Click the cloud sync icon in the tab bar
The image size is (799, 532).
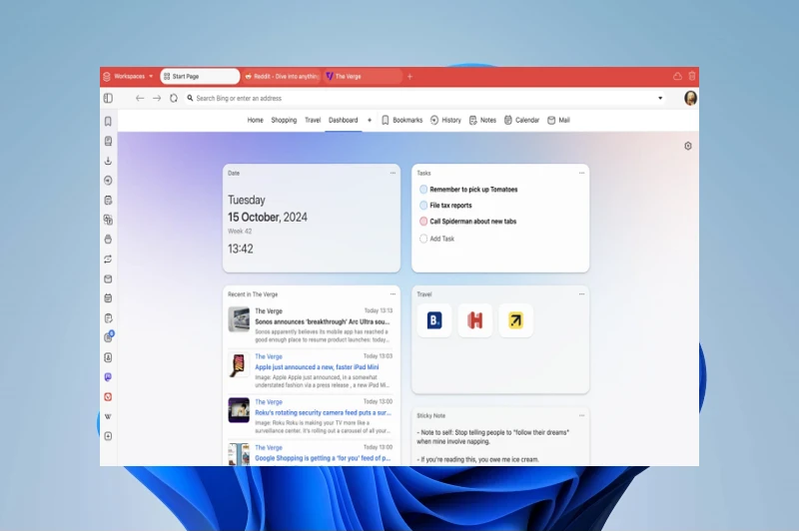[x=678, y=77]
